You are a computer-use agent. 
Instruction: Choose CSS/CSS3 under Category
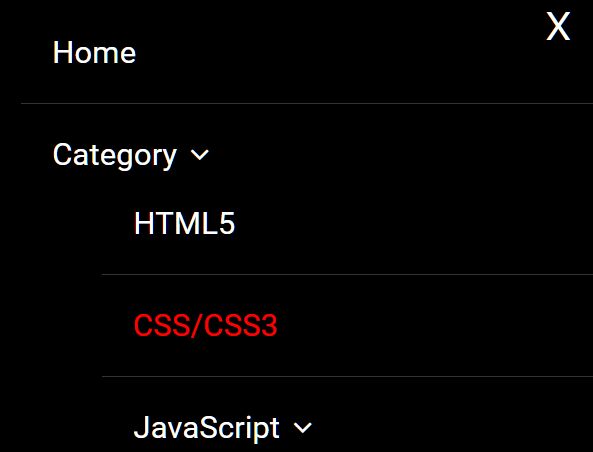click(x=205, y=325)
